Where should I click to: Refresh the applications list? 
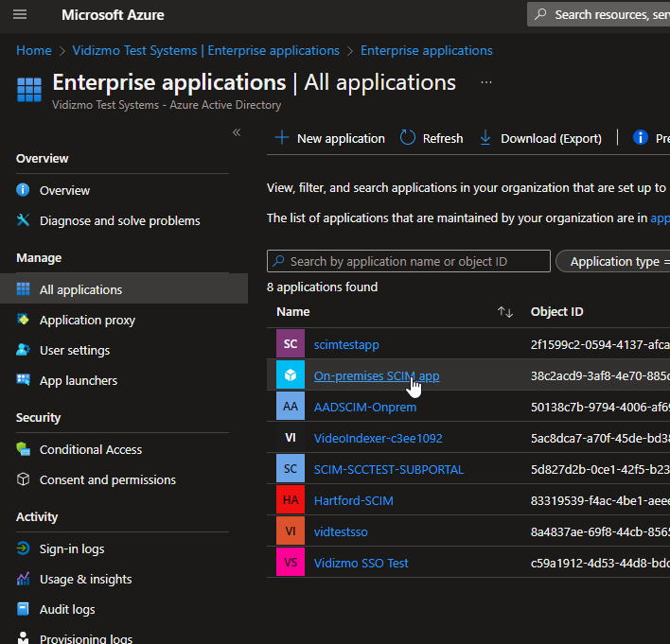(x=432, y=138)
